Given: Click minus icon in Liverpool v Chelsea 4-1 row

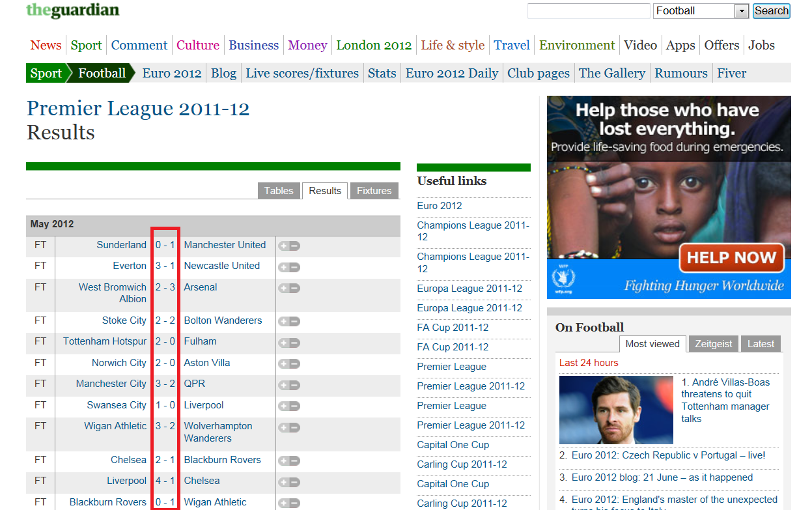Looking at the screenshot, I should 295,482.
